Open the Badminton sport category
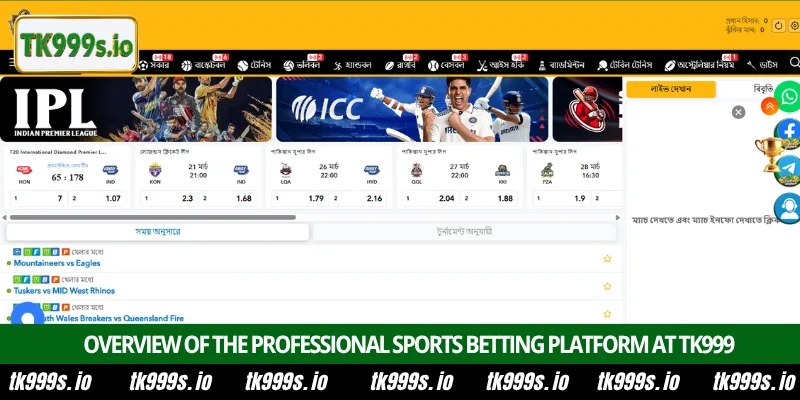This screenshot has height=400, width=800. (x=560, y=65)
